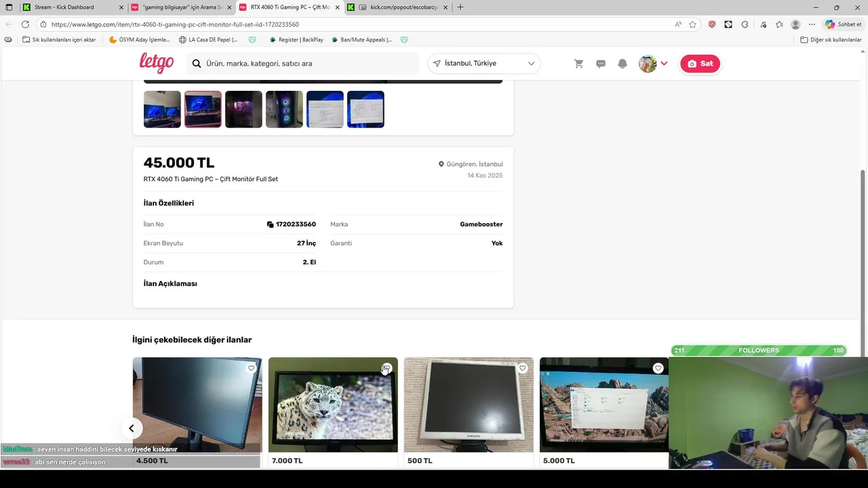Viewport: 868px width, 488px height.
Task: Open the black-and-white extension icon
Action: (728, 24)
